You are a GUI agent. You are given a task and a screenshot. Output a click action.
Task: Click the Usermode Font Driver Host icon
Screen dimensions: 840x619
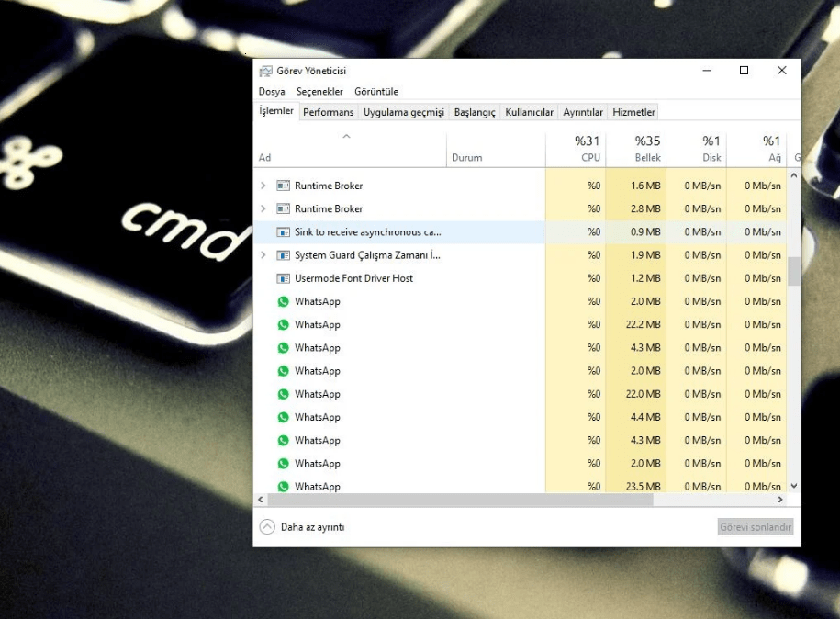(283, 278)
